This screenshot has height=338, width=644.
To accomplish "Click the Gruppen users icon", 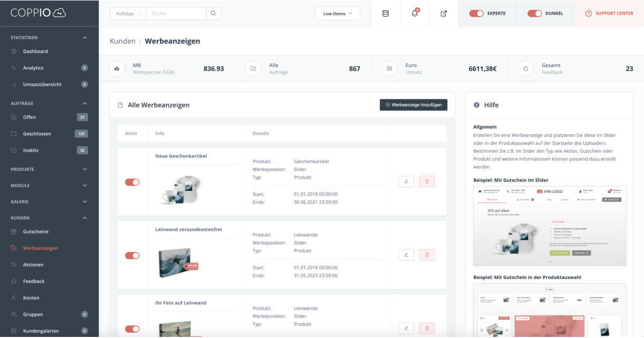I will (x=13, y=314).
